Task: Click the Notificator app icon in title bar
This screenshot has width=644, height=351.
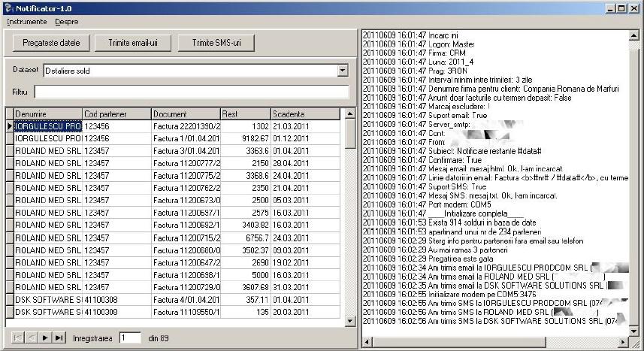Action: click(x=8, y=8)
